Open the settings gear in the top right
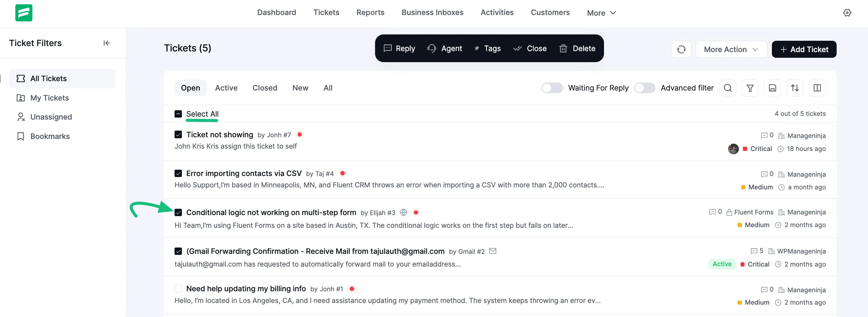The image size is (868, 317). (x=847, y=12)
